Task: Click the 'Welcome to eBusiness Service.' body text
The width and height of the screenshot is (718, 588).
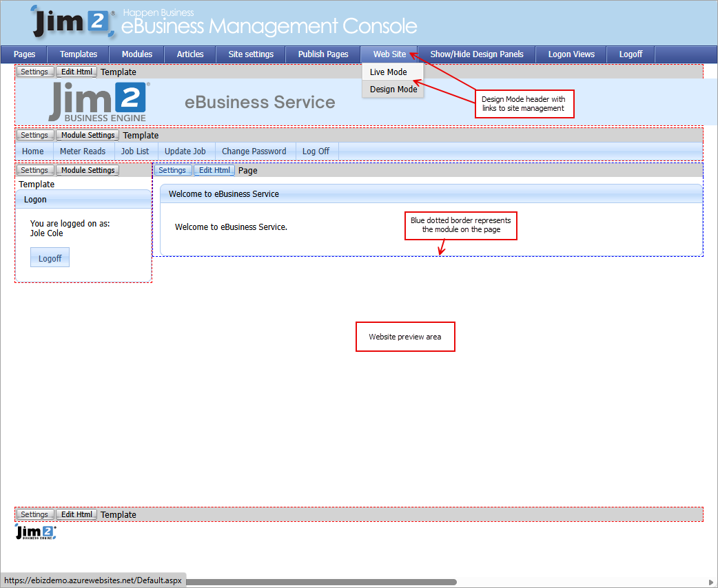Action: tap(231, 227)
